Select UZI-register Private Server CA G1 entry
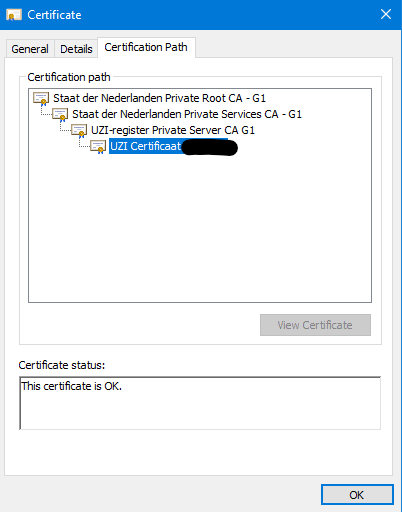 click(x=173, y=130)
